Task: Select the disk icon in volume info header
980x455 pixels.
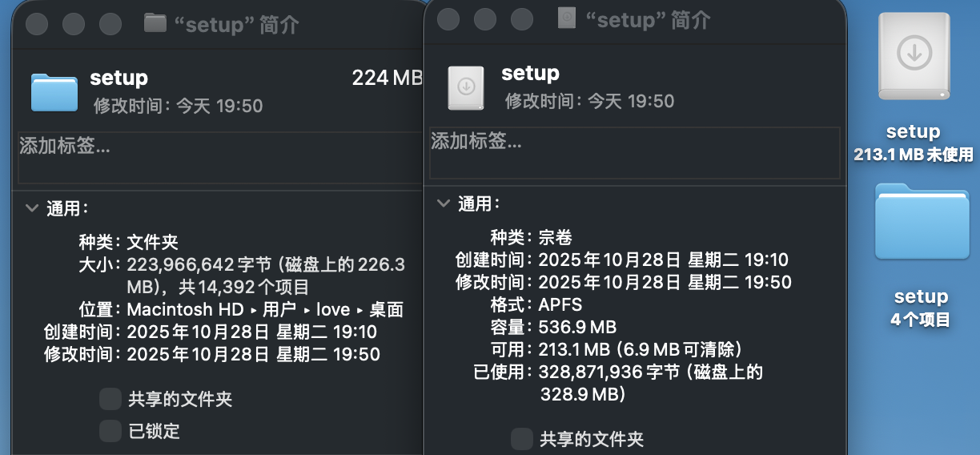Action: coord(465,88)
